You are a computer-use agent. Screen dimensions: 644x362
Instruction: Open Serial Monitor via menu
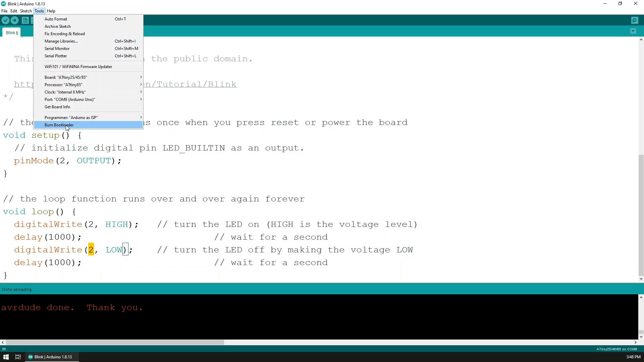pyautogui.click(x=57, y=48)
